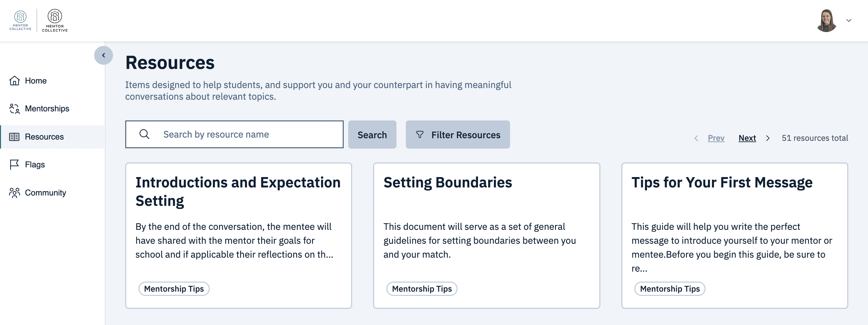Open the Flags menu item

tap(35, 164)
